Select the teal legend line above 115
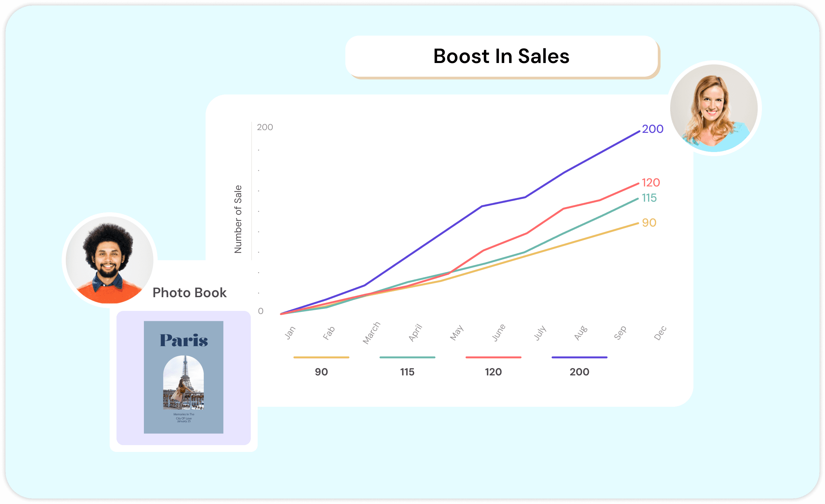This screenshot has width=825, height=504. (407, 357)
